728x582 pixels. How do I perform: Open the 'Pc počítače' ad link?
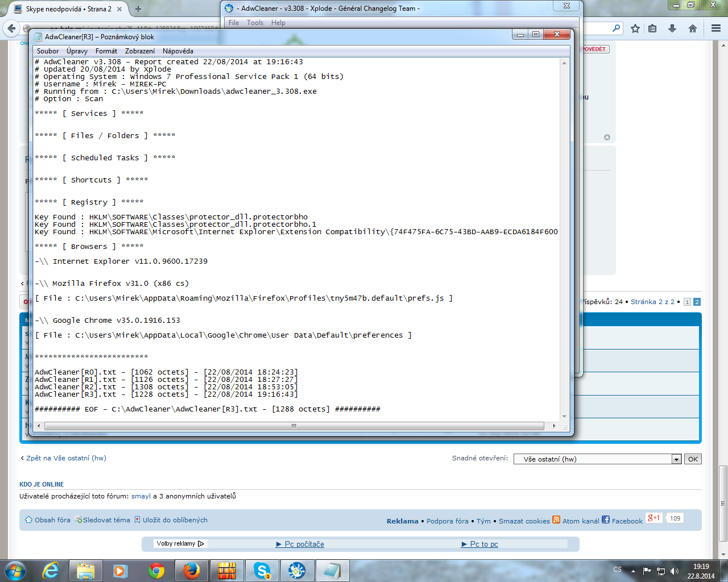click(x=304, y=544)
